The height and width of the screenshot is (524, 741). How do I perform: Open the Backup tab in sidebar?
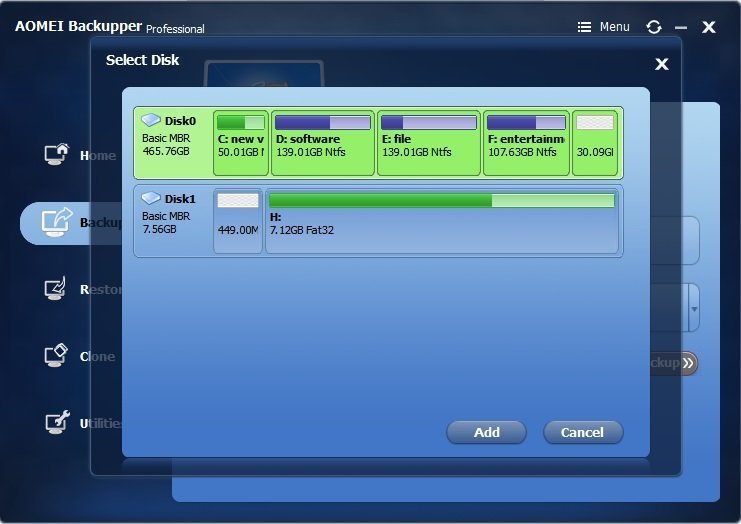(71, 223)
